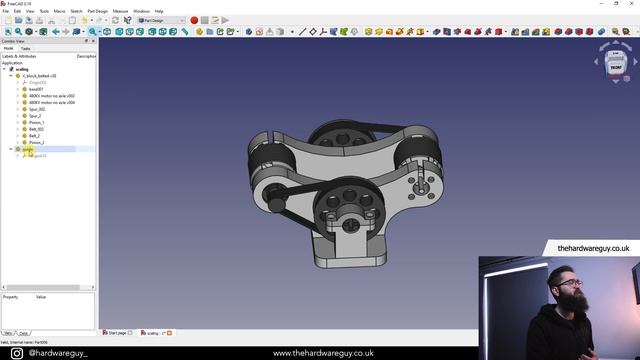The height and width of the screenshot is (360, 640).
Task: Click the Datum plane diamond icon
Action: [313, 31]
